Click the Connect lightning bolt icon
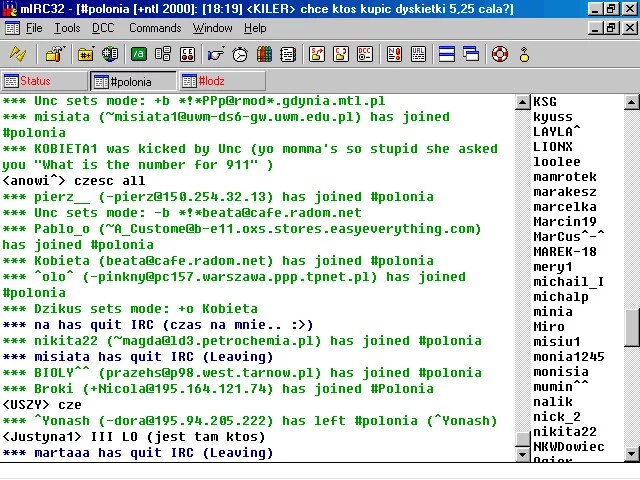640x480 pixels. pyautogui.click(x=18, y=54)
